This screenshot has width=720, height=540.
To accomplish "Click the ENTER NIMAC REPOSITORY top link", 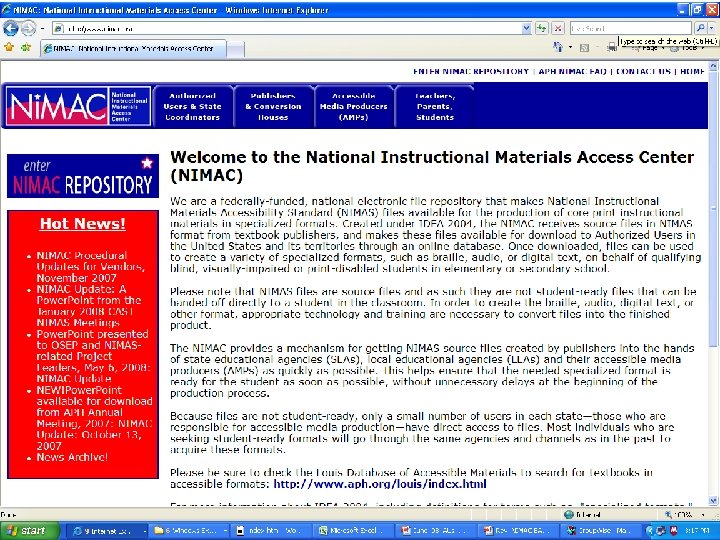I will 471,71.
